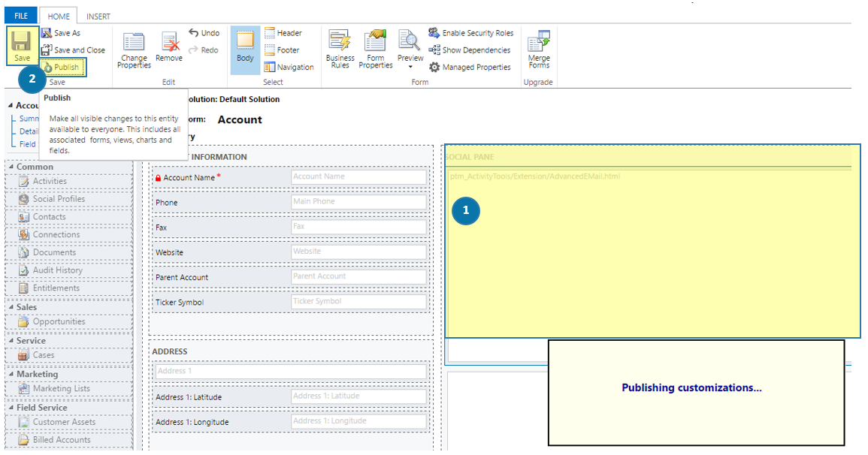Click the Account Name input field
This screenshot has height=455, width=868.
(x=358, y=177)
